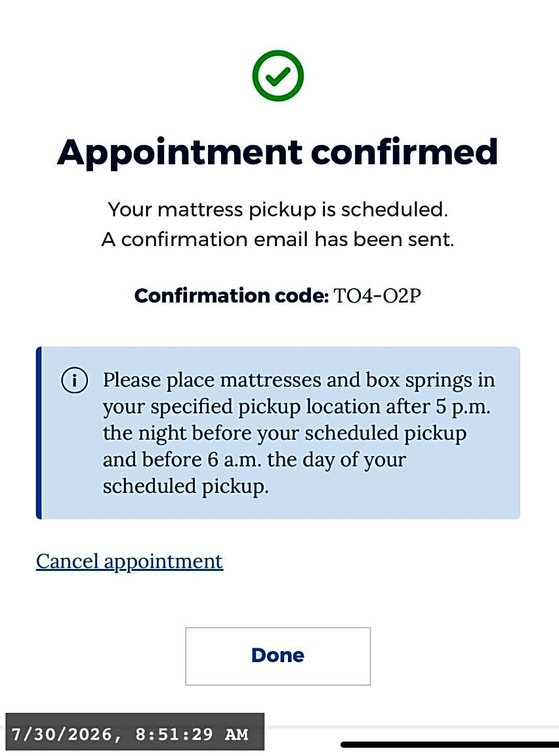Click 'Your mattress pickup is scheduled.' text
The image size is (559, 756).
click(x=278, y=210)
